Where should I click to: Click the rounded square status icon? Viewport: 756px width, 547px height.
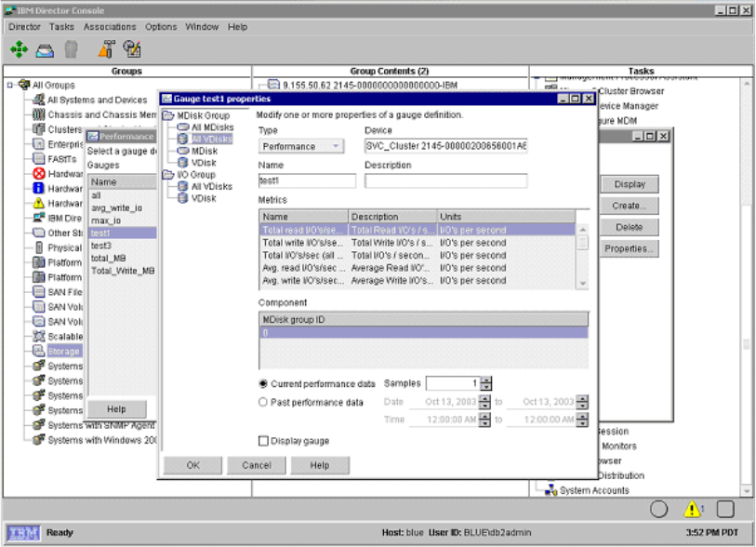pyautogui.click(x=726, y=509)
